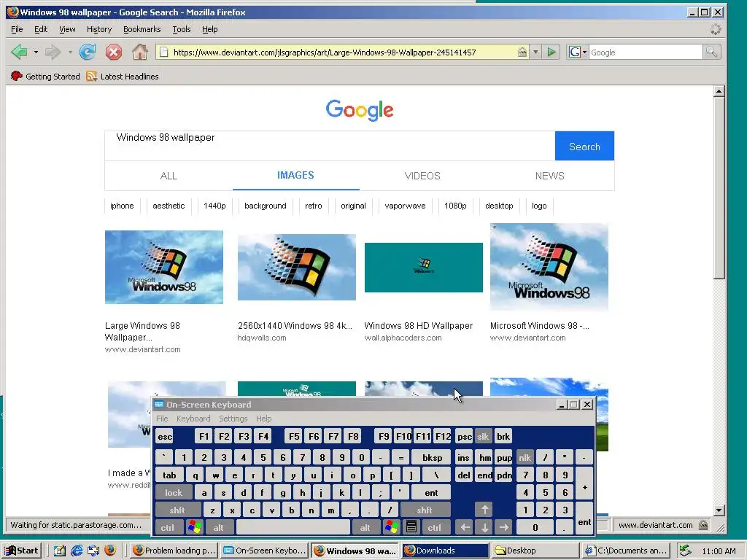Screen dimensions: 747x560
Task: Reload the page with the refresh icon
Action: 88,52
